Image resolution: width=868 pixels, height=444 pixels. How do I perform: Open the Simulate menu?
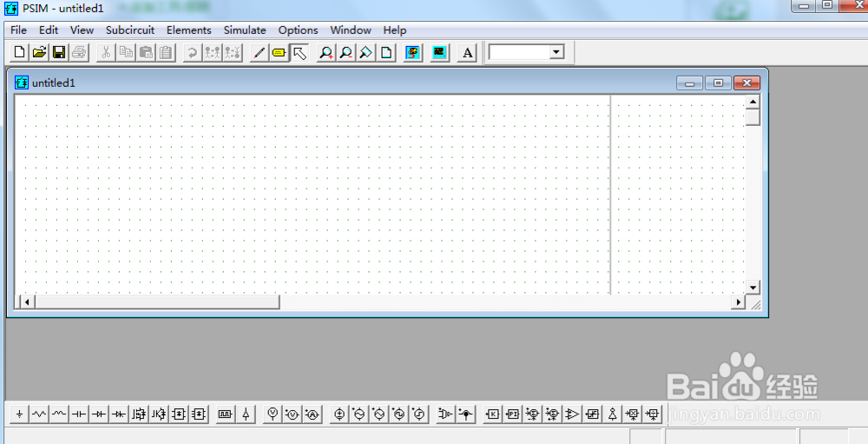point(245,30)
